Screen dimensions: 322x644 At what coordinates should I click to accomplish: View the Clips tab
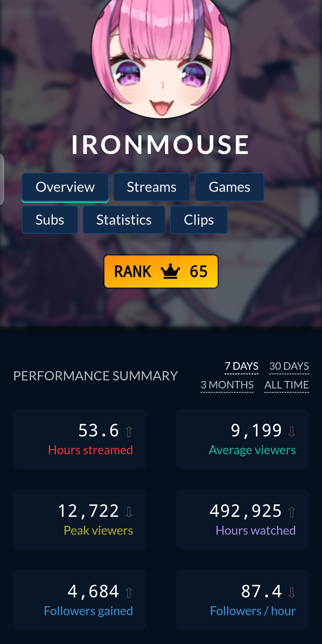(199, 220)
